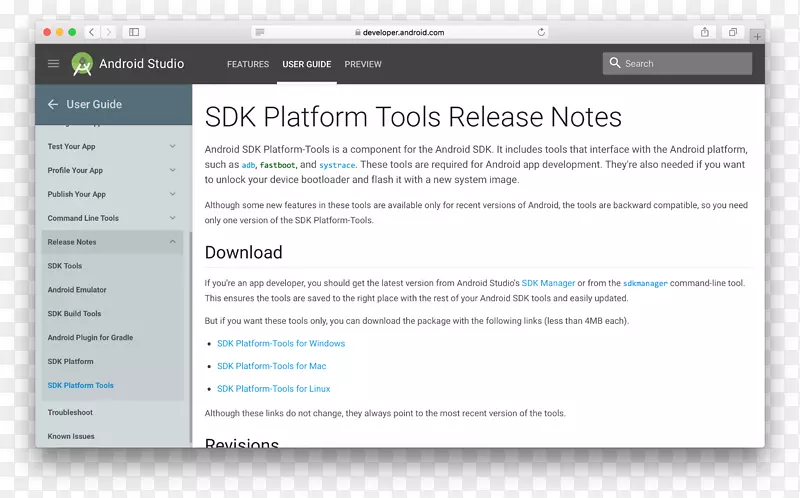Download SDK Platform-Tools for Mac
The width and height of the screenshot is (800, 498).
click(x=271, y=366)
